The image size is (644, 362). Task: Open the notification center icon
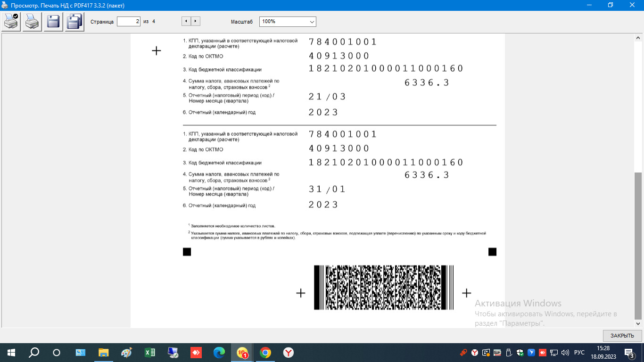(x=629, y=353)
